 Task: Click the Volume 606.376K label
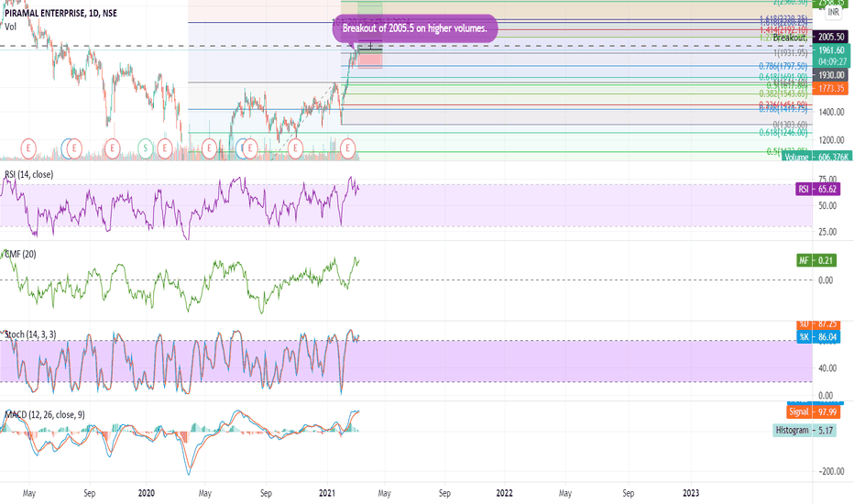point(816,157)
